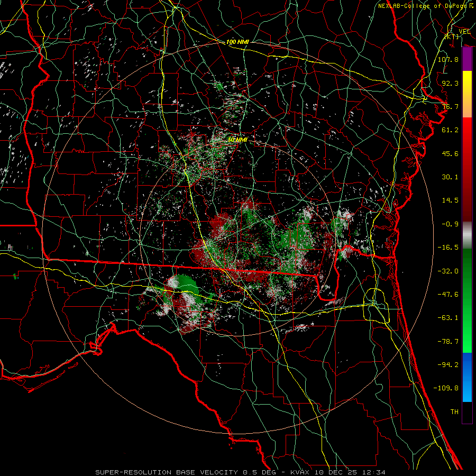476x476 pixels.
Task: Click the -63.1 velocity scale value
Action: (448, 318)
